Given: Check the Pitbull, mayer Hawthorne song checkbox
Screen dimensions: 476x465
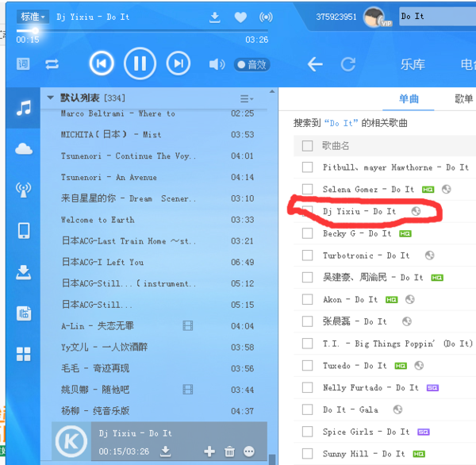Looking at the screenshot, I should [x=307, y=167].
